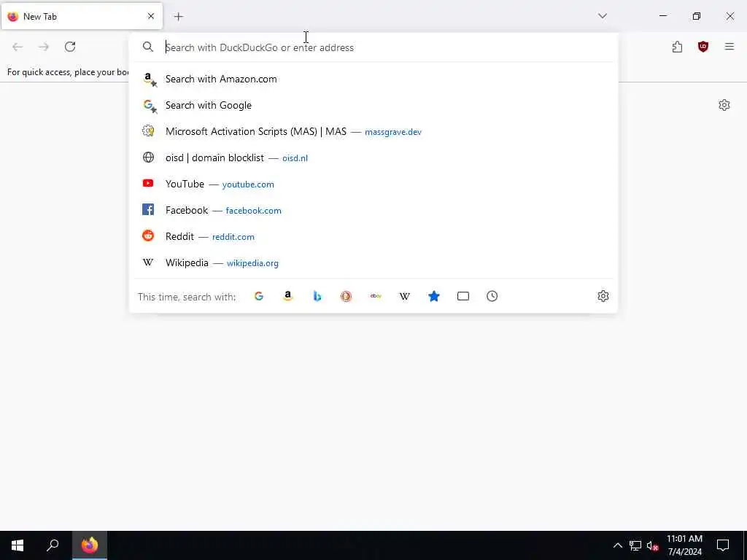Search open tabs with the tab icon
The image size is (747, 560).
[463, 296]
